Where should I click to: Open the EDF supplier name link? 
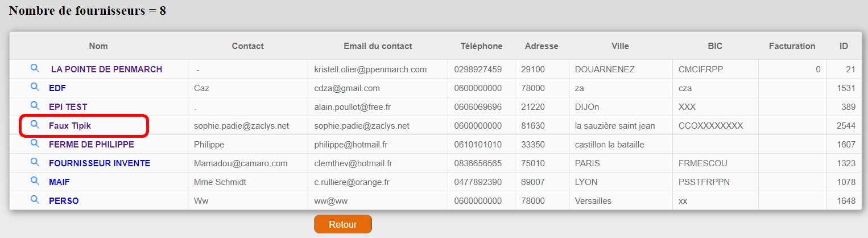coord(58,88)
